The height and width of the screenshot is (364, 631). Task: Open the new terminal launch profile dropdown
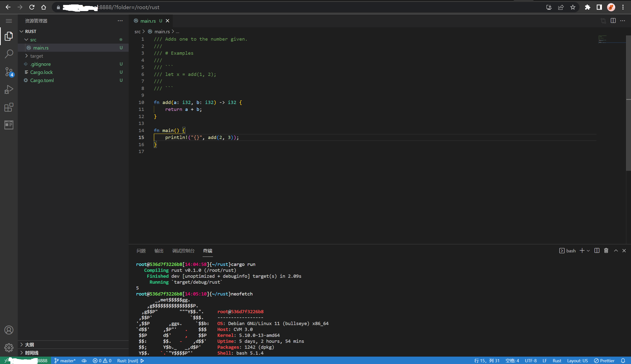pyautogui.click(x=588, y=251)
